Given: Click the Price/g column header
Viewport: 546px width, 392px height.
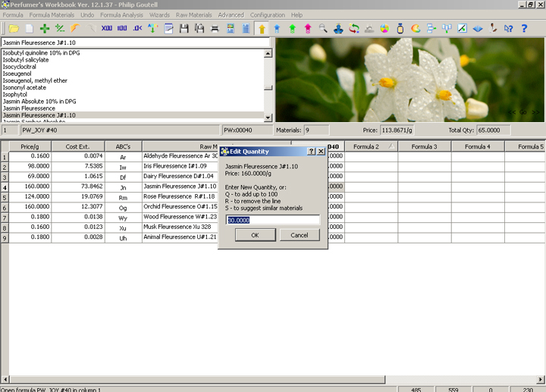Looking at the screenshot, I should pyautogui.click(x=30, y=146).
